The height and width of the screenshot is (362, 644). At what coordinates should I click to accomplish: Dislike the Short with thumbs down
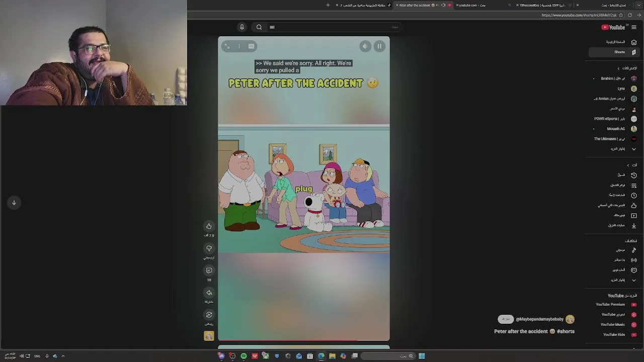click(x=209, y=248)
